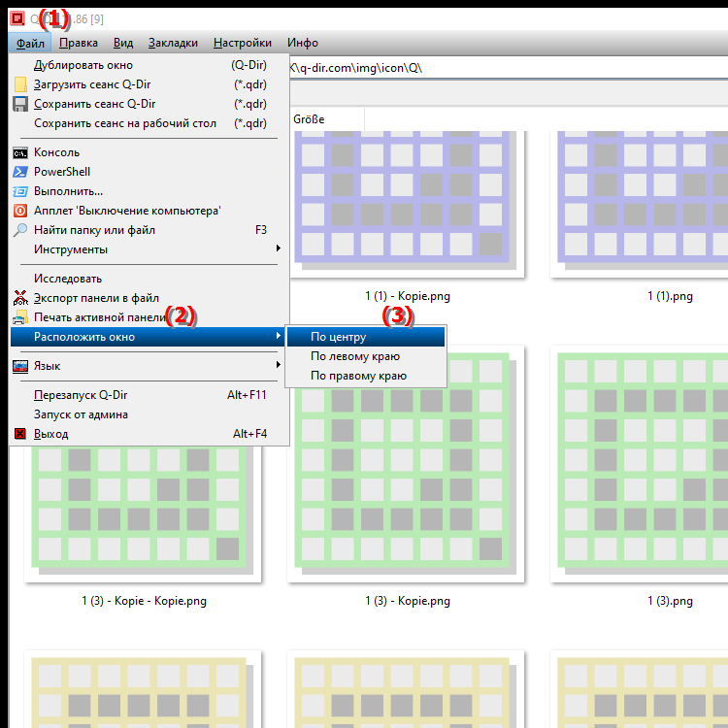Choose По центру window position
Screen dimensions: 728x728
tap(366, 337)
